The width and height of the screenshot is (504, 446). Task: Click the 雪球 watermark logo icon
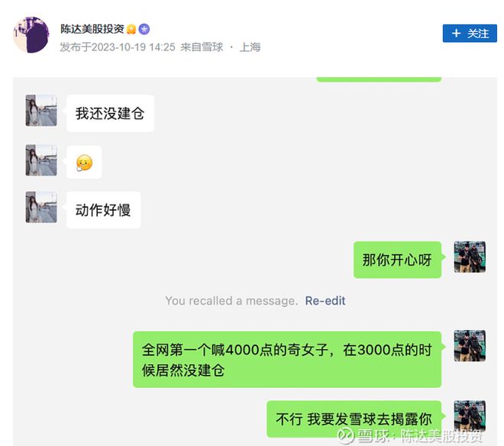point(346,436)
